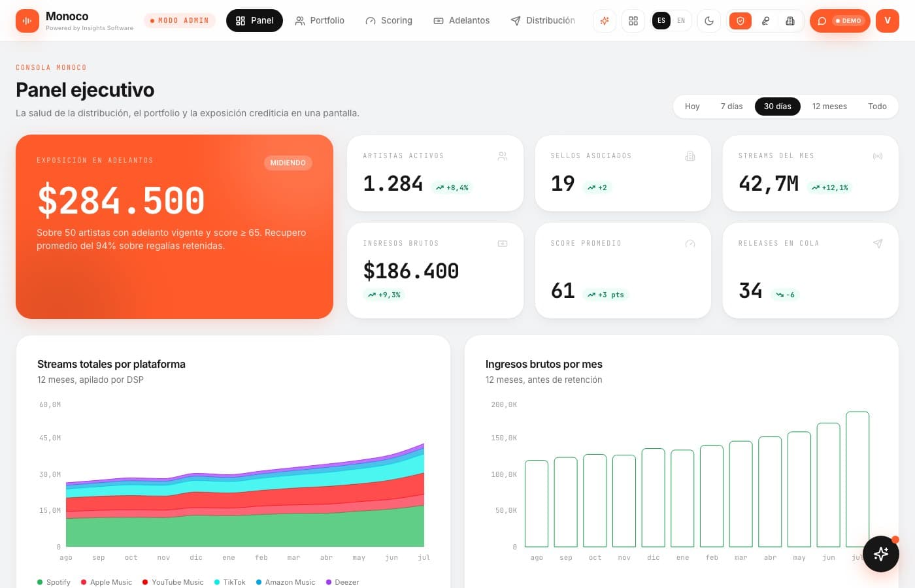Click the 1.284 active artists value
This screenshot has height=588, width=915.
click(393, 184)
